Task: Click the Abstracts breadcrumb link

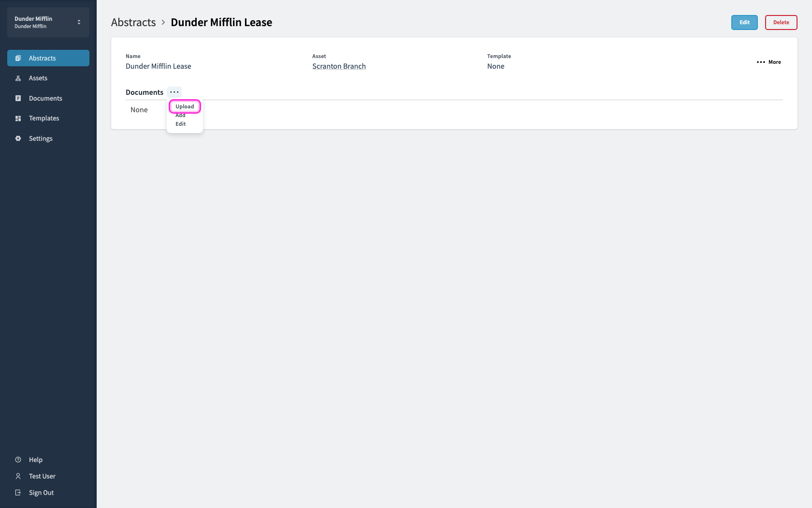Action: [133, 22]
